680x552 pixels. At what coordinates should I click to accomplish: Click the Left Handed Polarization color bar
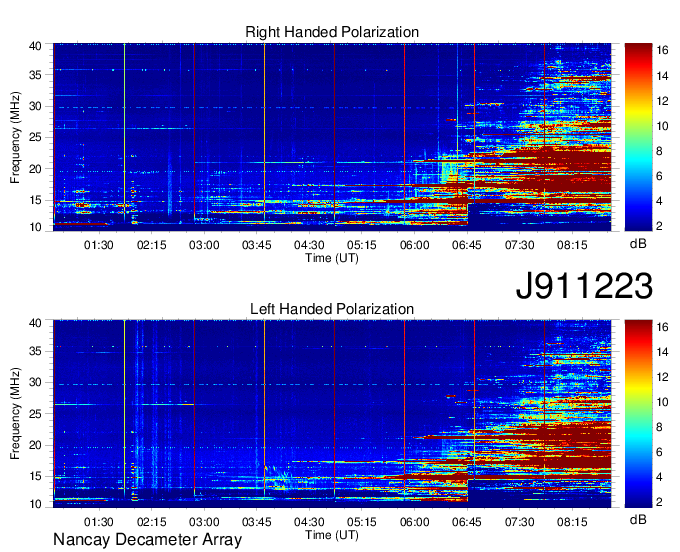coord(638,414)
